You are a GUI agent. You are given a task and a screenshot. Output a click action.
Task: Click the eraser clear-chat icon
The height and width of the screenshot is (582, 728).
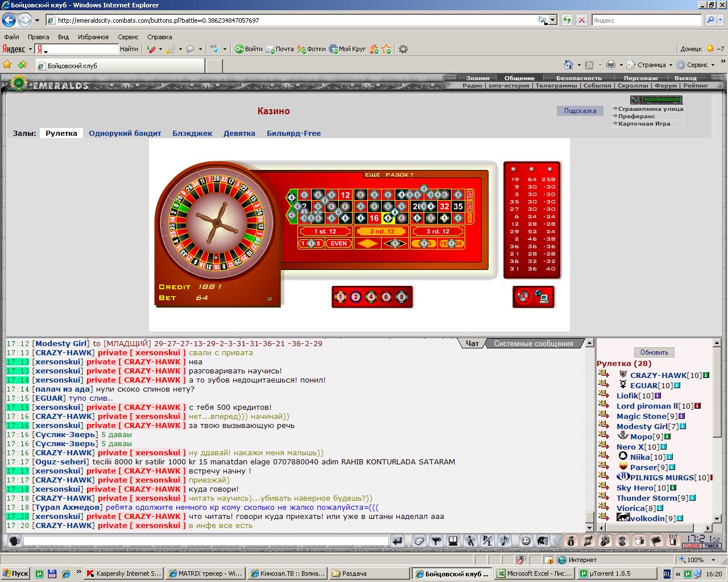pyautogui.click(x=419, y=541)
